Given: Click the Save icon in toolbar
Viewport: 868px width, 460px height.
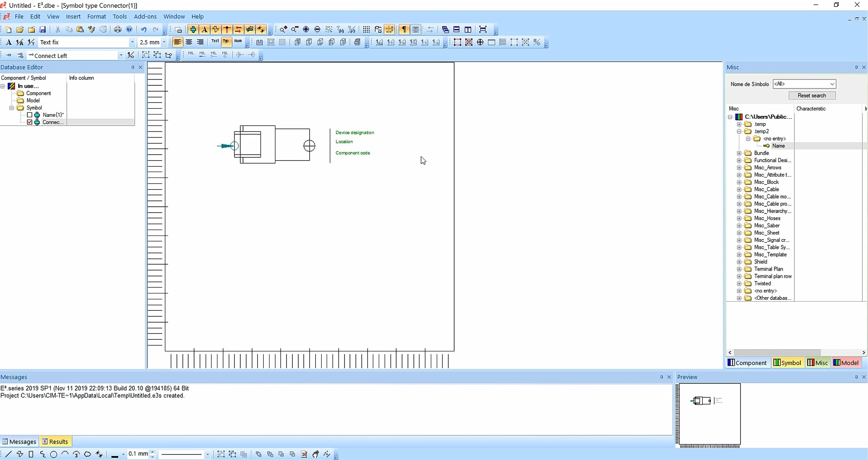Looking at the screenshot, I should (x=42, y=30).
